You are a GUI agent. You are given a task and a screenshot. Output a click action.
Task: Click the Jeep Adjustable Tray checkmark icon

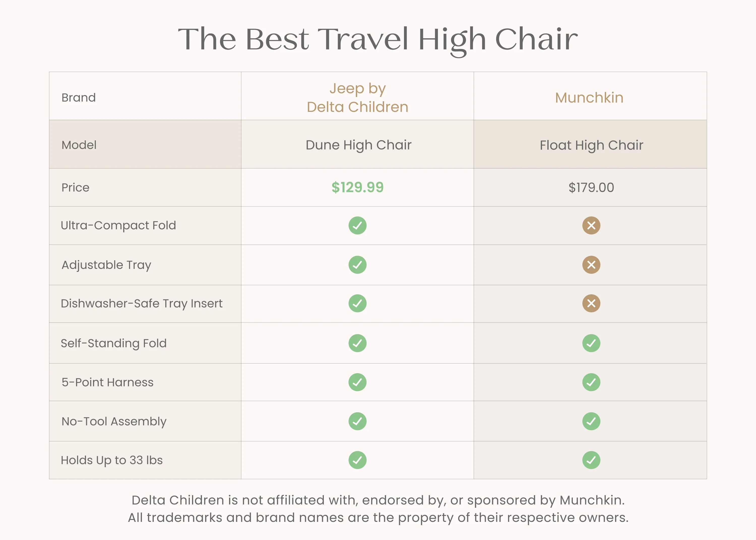[357, 265]
